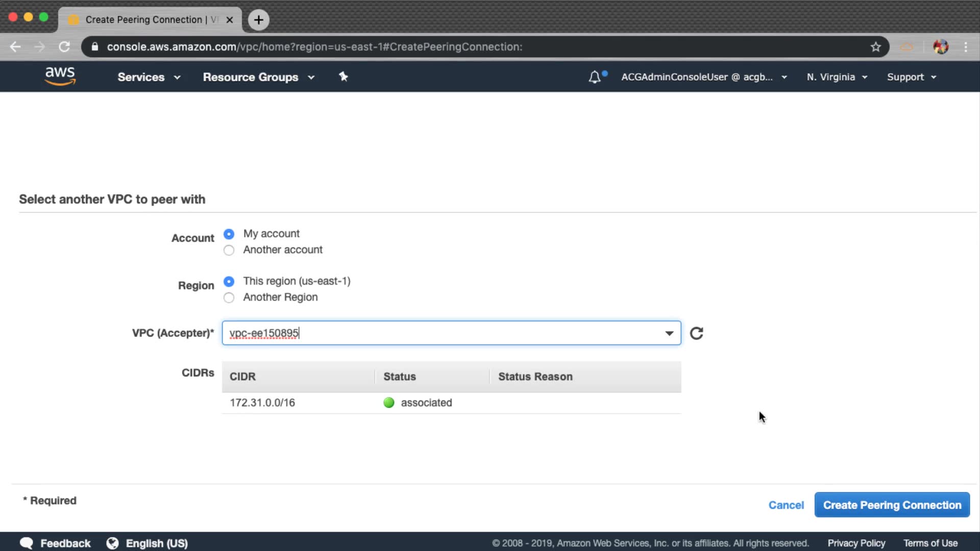
Task: Select the Another account radio button
Action: tap(229, 250)
